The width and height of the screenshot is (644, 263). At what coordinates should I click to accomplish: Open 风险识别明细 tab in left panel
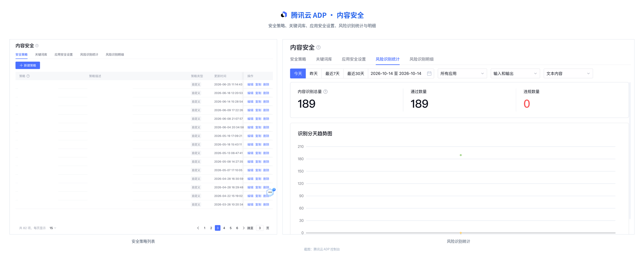click(x=115, y=55)
